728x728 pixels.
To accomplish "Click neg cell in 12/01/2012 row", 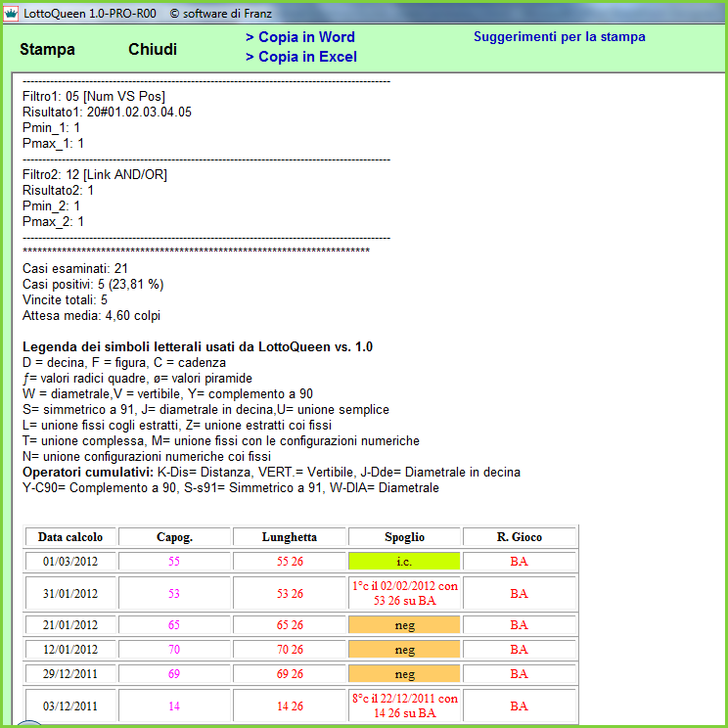I will (x=404, y=649).
